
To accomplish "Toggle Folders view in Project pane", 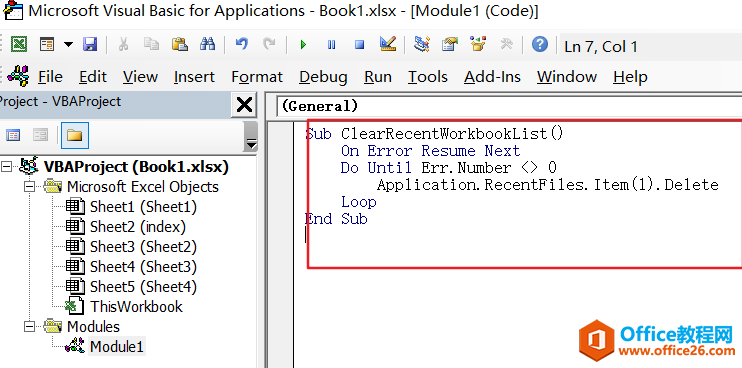I will 74,136.
